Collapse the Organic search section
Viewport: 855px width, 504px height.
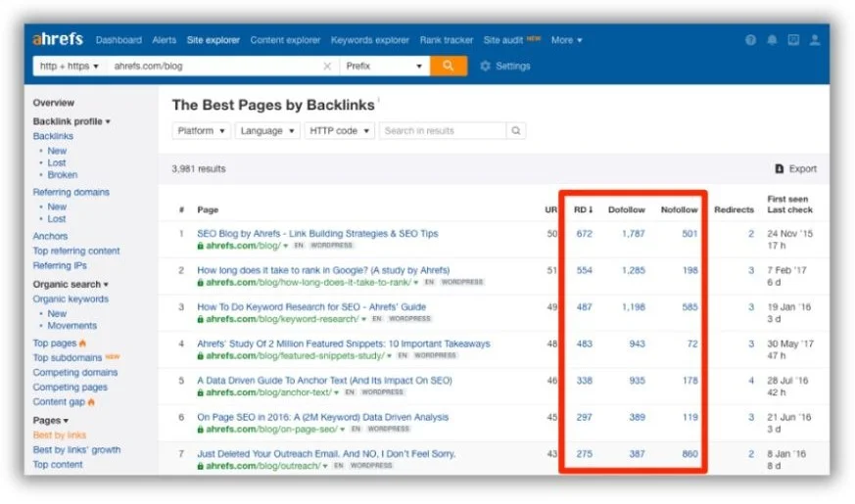(x=71, y=285)
